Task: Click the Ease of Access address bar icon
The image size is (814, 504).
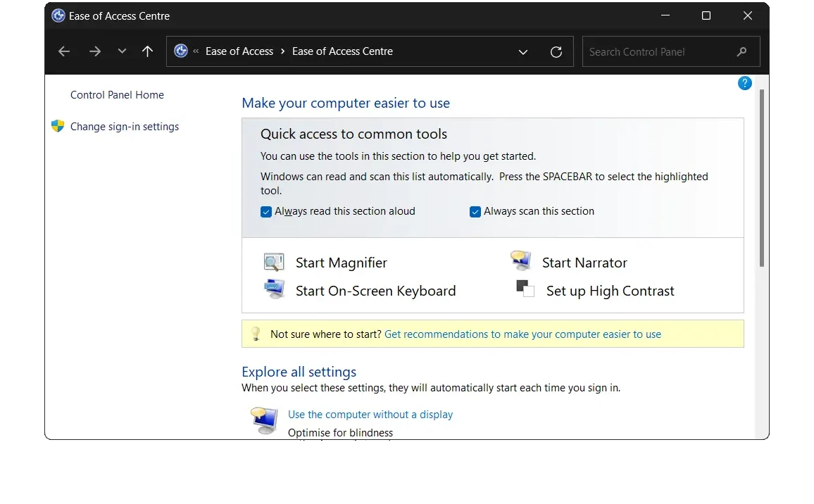Action: [181, 51]
